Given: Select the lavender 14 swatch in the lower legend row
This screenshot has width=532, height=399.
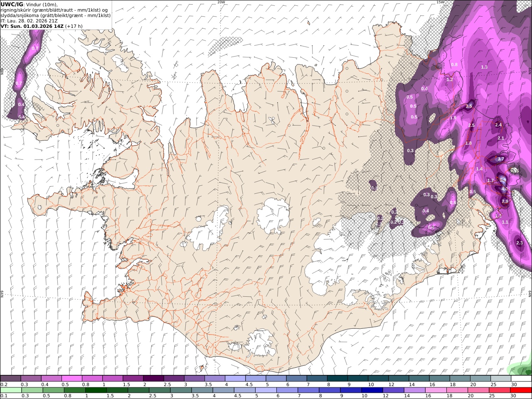Looking at the screenshot, I should pos(414,390).
